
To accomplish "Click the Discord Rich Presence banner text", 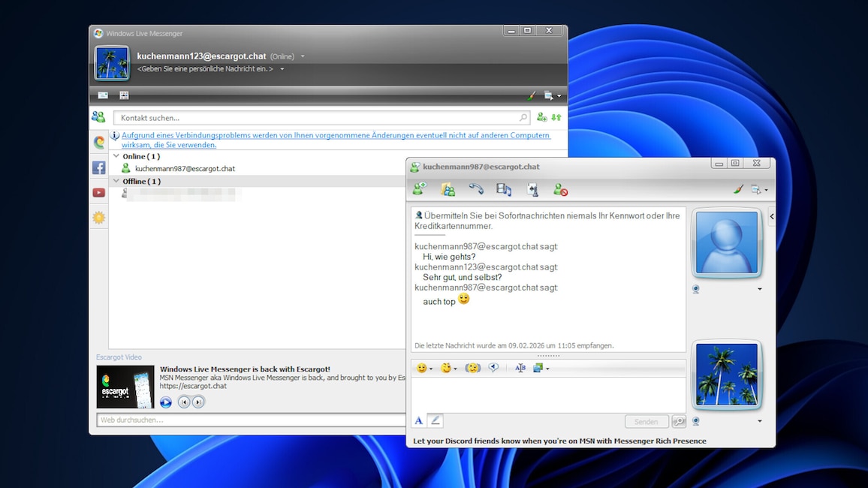I will pos(559,441).
